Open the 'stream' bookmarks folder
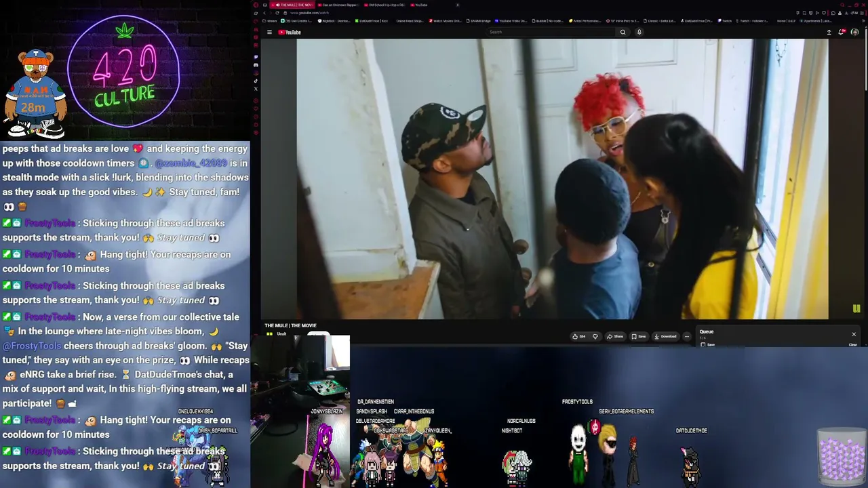The width and height of the screenshot is (868, 488). [269, 21]
